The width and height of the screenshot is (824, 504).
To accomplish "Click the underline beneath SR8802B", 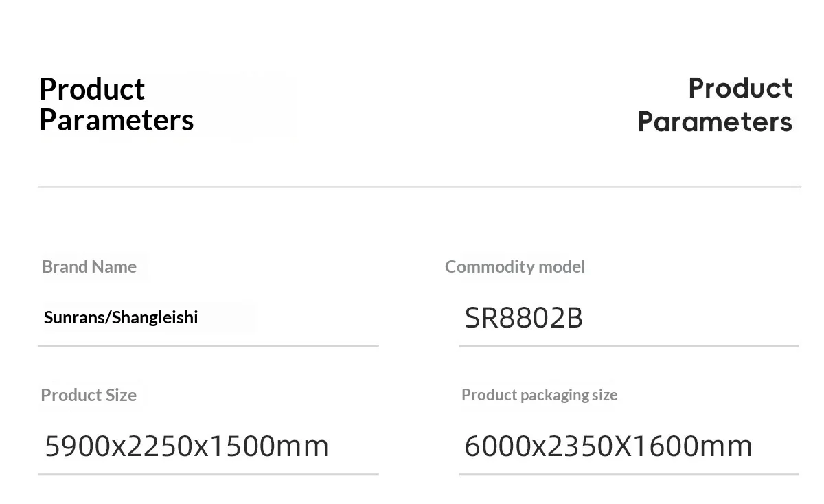I will pyautogui.click(x=629, y=346).
